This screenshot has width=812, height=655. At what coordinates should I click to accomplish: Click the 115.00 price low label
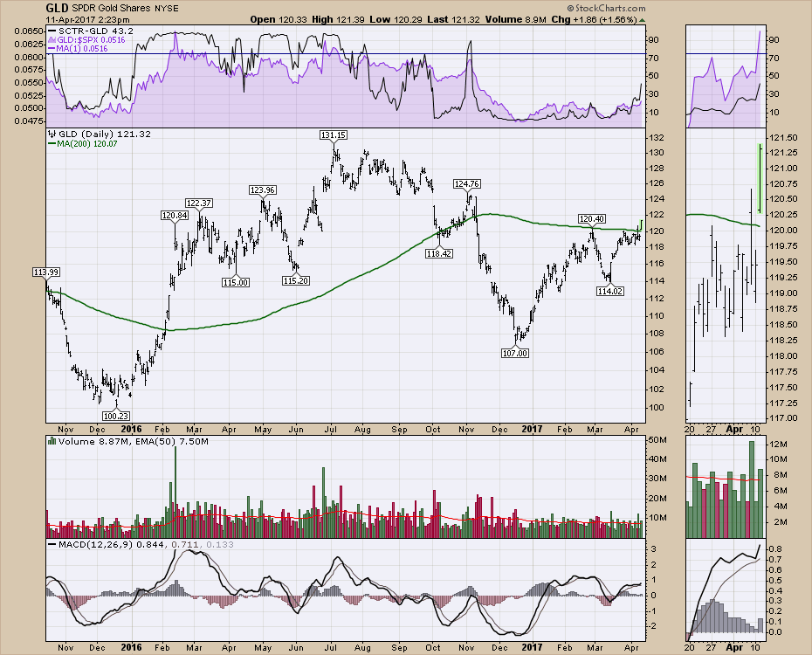point(236,282)
